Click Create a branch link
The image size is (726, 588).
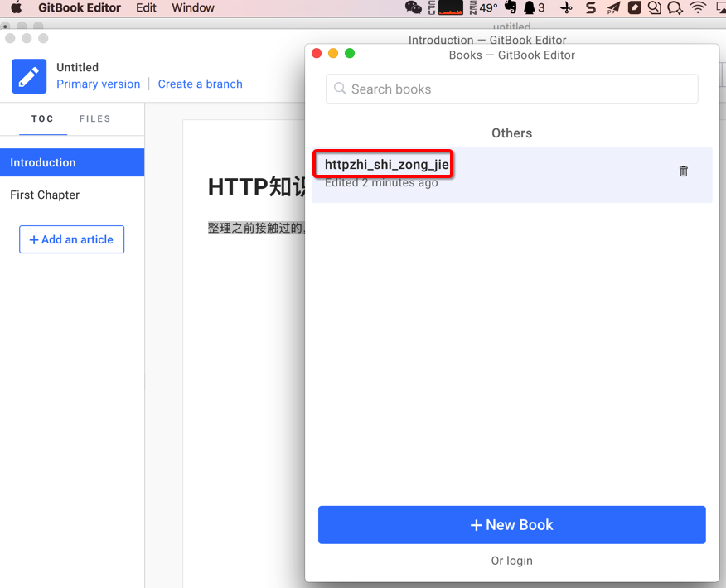click(x=200, y=84)
